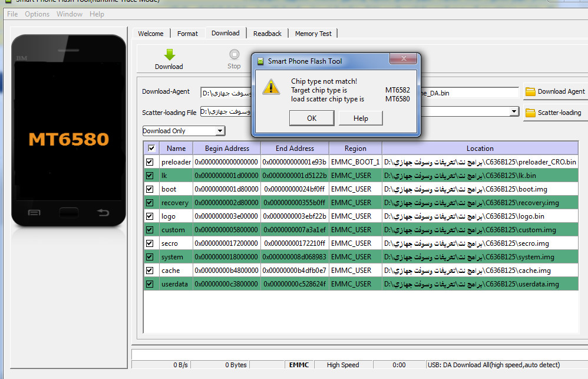Switch to the Format tab
This screenshot has width=588, height=379.
pyautogui.click(x=187, y=34)
